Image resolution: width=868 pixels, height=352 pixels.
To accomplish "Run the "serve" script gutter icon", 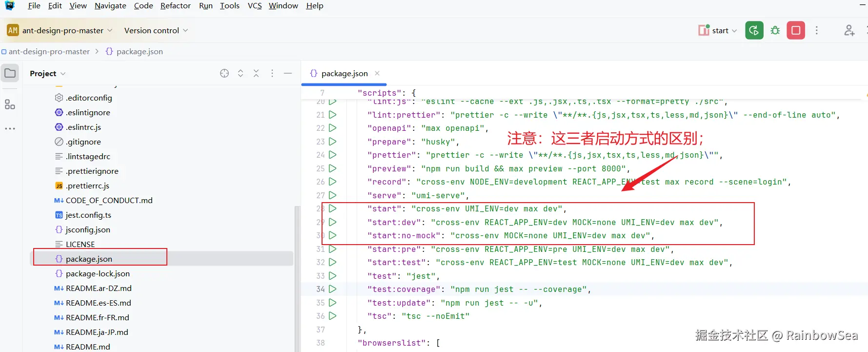I will coord(333,195).
